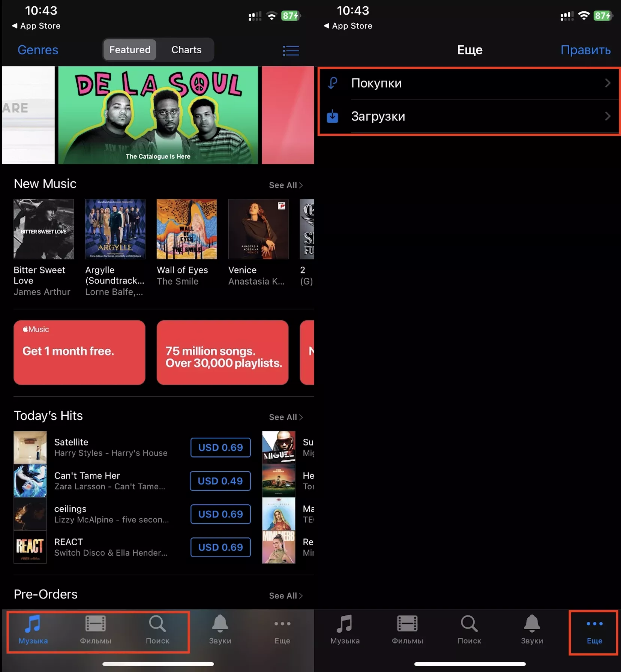Tap 'Lorne Balfe,...' artist text
The width and height of the screenshot is (621, 672).
click(x=114, y=292)
